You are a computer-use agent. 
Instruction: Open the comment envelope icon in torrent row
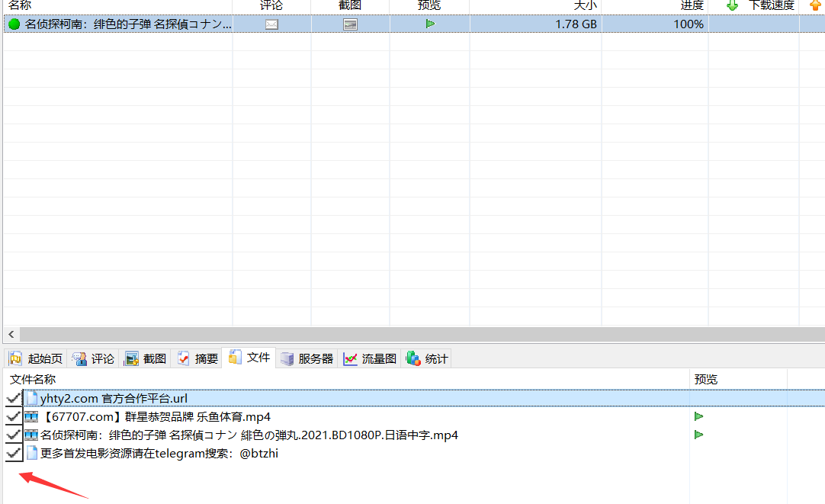coord(271,24)
